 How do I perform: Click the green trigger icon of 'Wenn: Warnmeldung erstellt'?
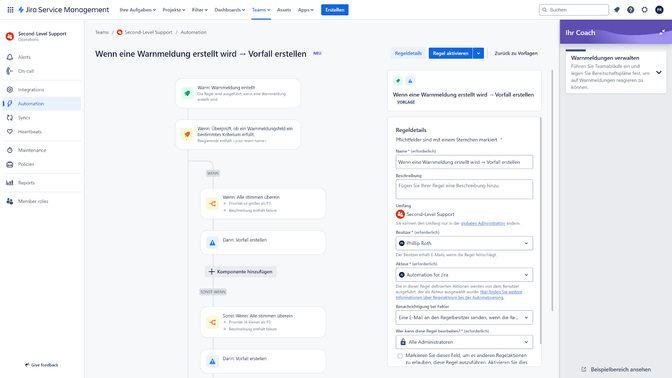click(187, 93)
